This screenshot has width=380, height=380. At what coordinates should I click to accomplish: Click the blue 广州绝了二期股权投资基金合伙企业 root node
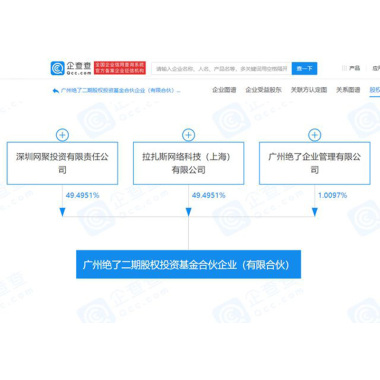[188, 264]
